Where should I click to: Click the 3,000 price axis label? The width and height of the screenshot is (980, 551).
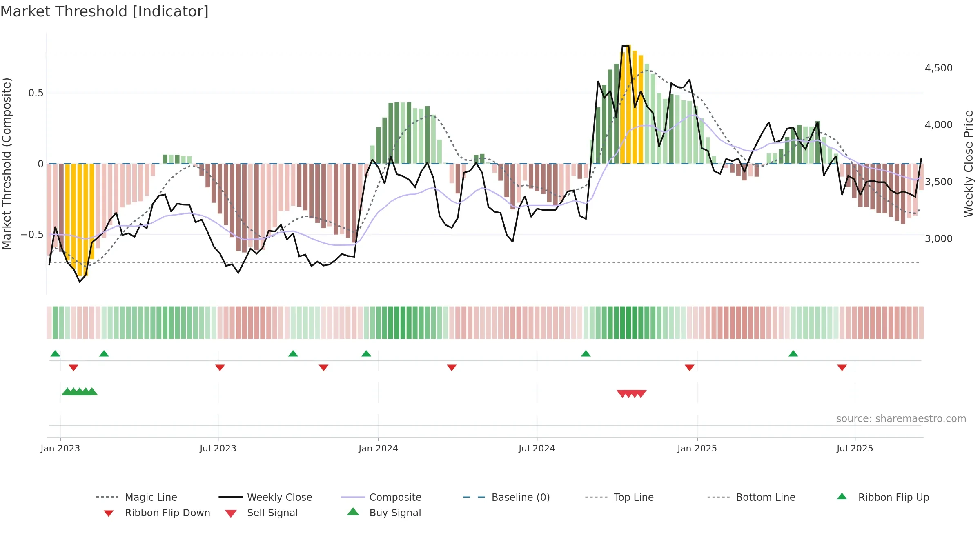[939, 239]
